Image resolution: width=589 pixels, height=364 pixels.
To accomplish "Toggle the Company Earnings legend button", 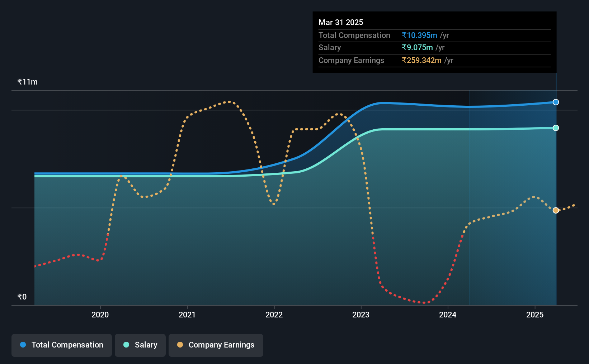I will tap(216, 345).
